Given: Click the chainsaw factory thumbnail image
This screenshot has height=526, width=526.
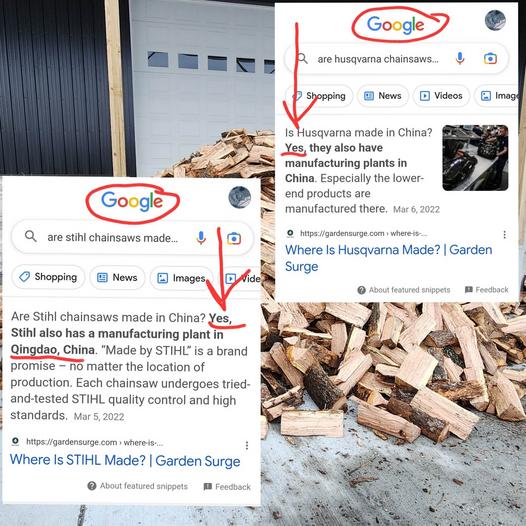Looking at the screenshot, I should [475, 158].
